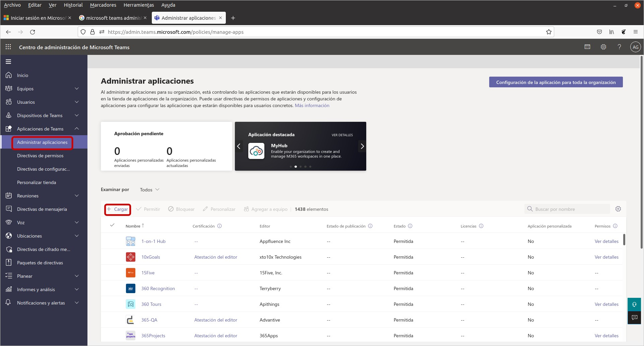Screen dimensions: 644x346
Task: Click the app table vertical scrollbar
Action: pyautogui.click(x=624, y=240)
